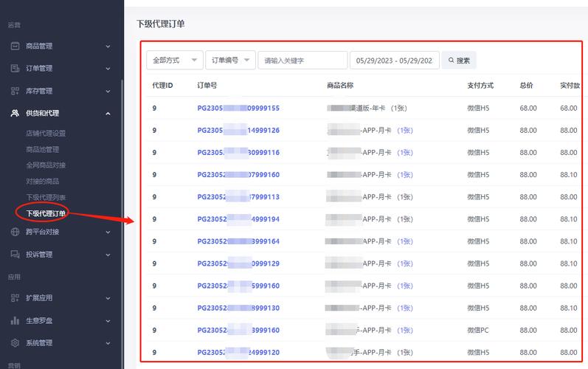Open order link ending 8999130
This screenshot has width=588, height=369.
pos(238,308)
